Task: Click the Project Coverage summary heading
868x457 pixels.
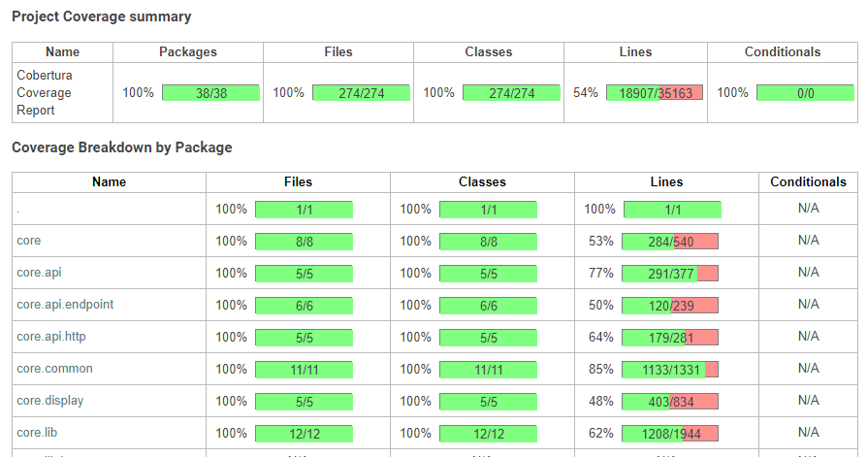Action: [101, 16]
